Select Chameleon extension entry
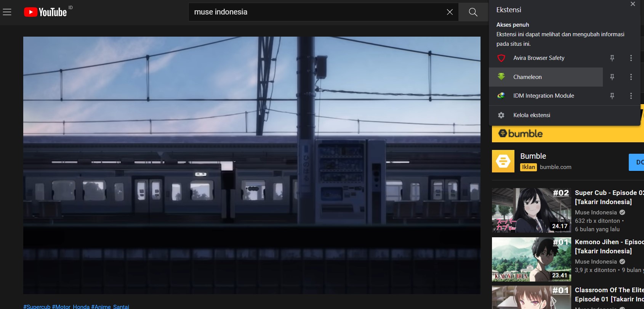The width and height of the screenshot is (644, 309). [546, 77]
